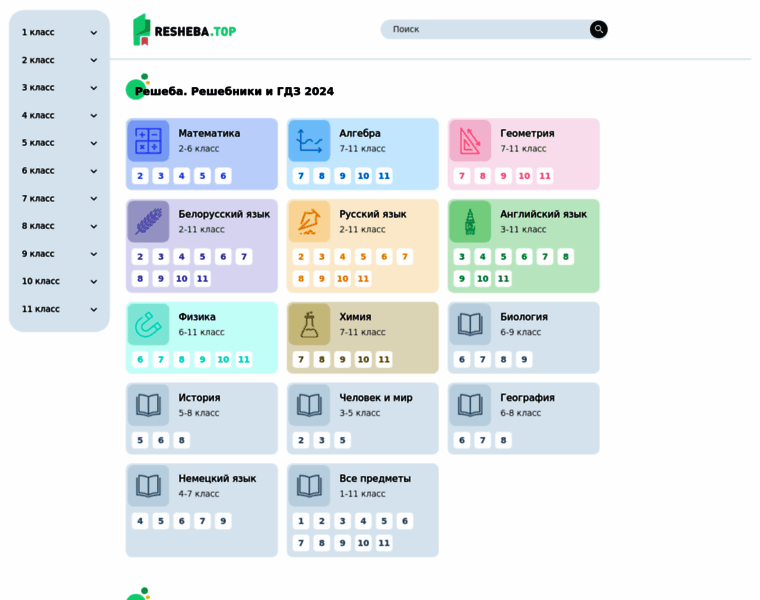Click into the Поиск search field
The width and height of the screenshot is (760, 600).
(487, 30)
